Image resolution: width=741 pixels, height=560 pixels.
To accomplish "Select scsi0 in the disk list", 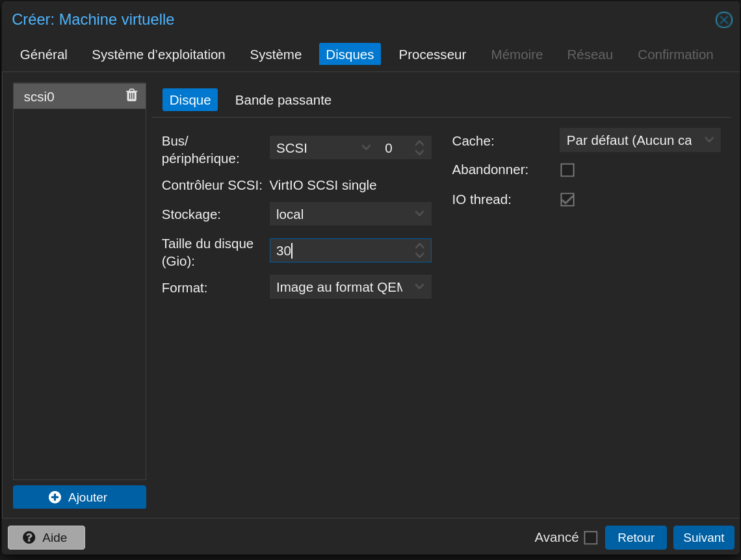I will pyautogui.click(x=65, y=97).
